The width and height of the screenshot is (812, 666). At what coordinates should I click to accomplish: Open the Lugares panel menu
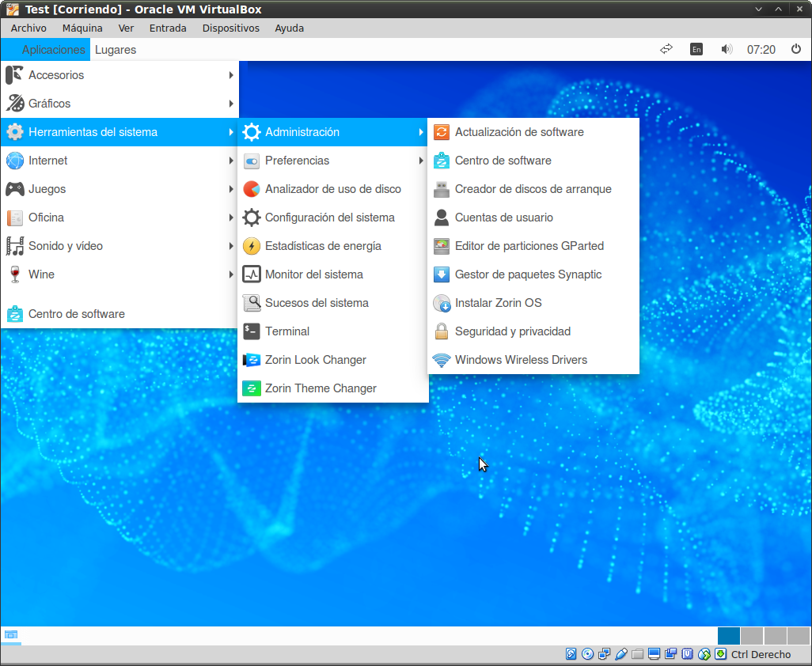click(116, 49)
